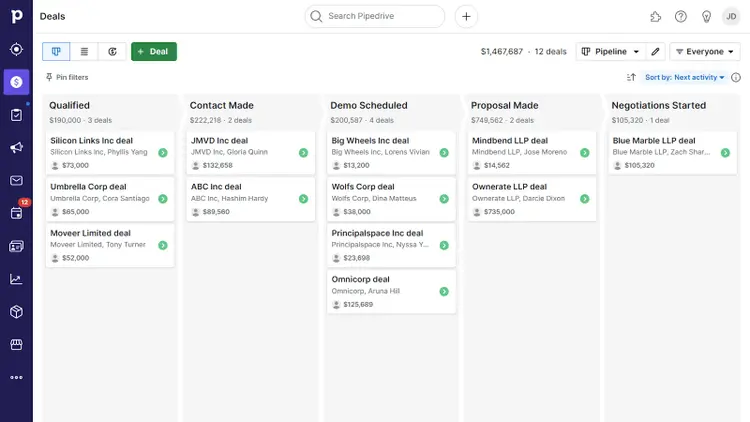Click the Demo Scheduled stage header

pos(369,105)
